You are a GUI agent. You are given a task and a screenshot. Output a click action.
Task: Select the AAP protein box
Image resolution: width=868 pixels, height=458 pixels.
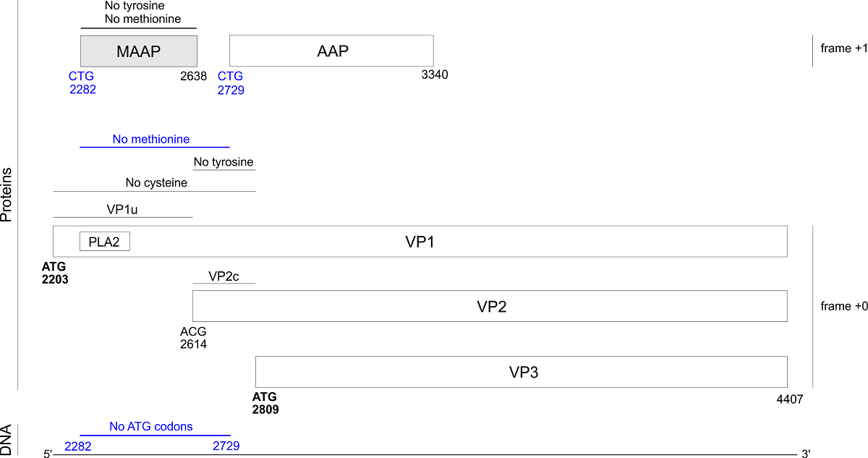coord(331,51)
